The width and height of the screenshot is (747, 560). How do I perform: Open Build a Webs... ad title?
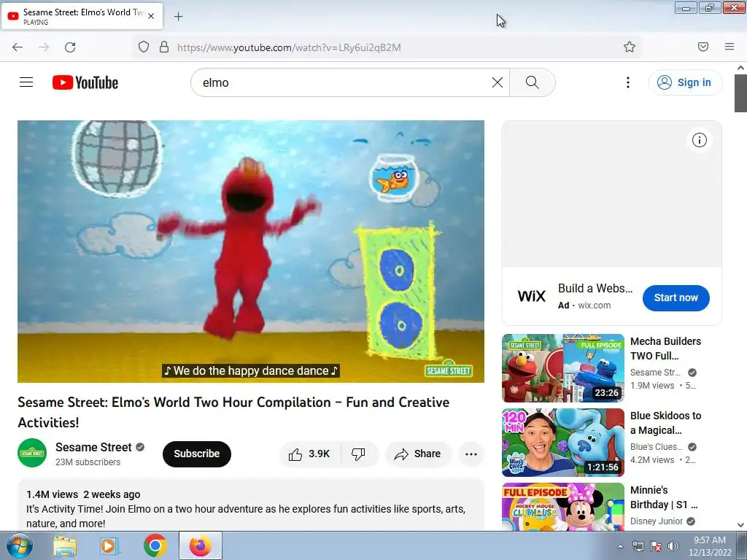pyautogui.click(x=595, y=289)
